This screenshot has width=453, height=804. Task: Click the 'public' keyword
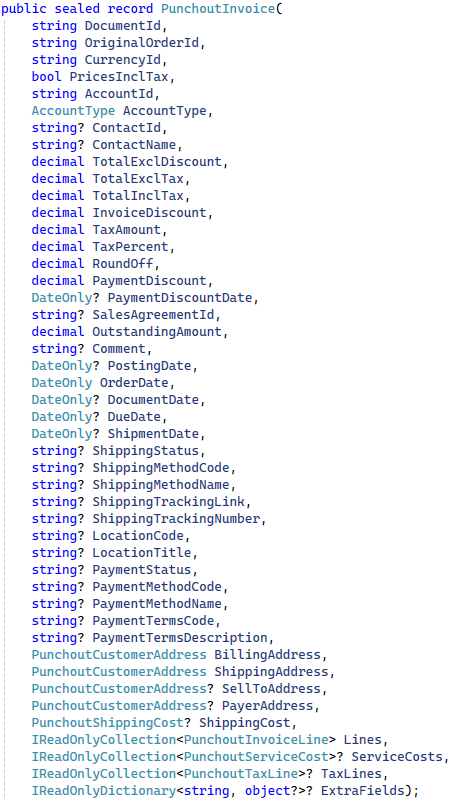(x=24, y=9)
